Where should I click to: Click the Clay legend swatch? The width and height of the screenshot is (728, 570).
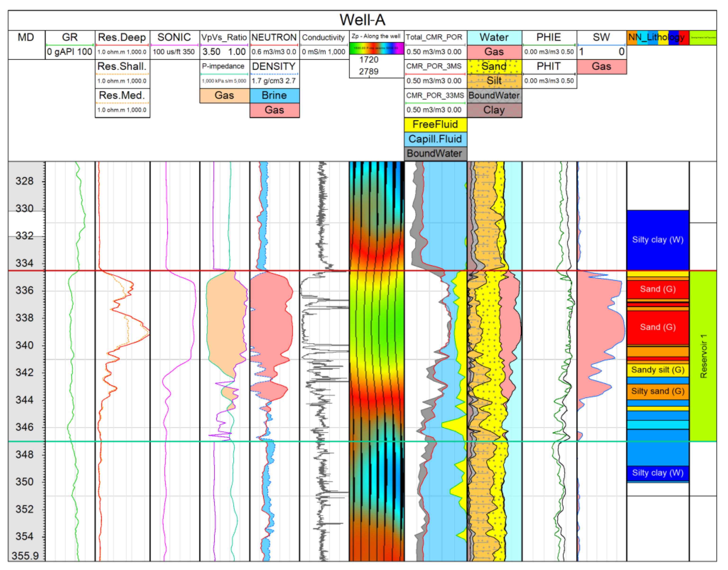pos(494,110)
